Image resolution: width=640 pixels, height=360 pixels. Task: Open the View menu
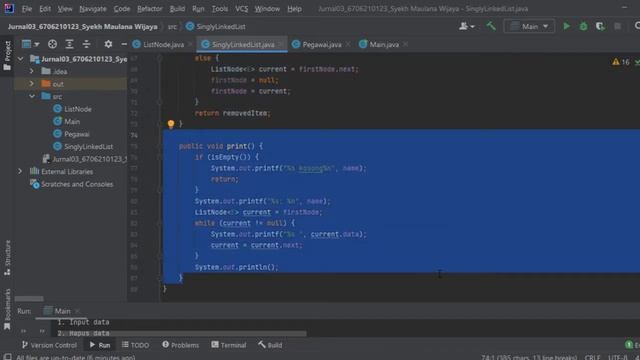(x=64, y=9)
